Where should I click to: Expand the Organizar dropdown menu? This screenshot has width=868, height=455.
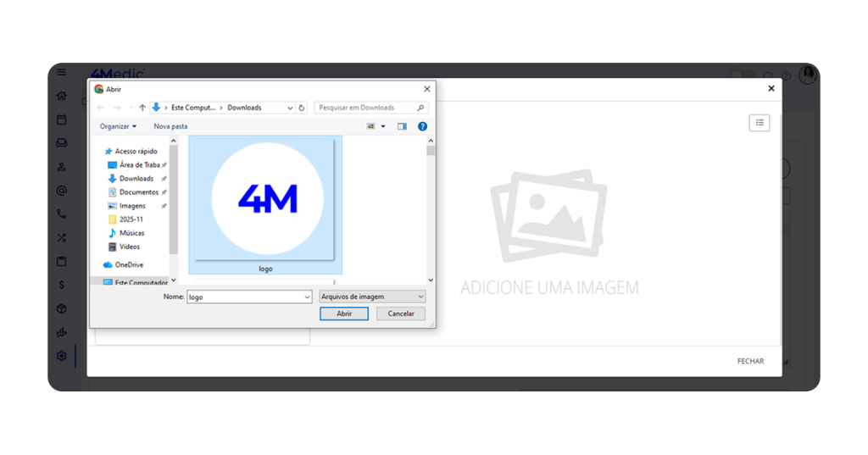tap(118, 126)
